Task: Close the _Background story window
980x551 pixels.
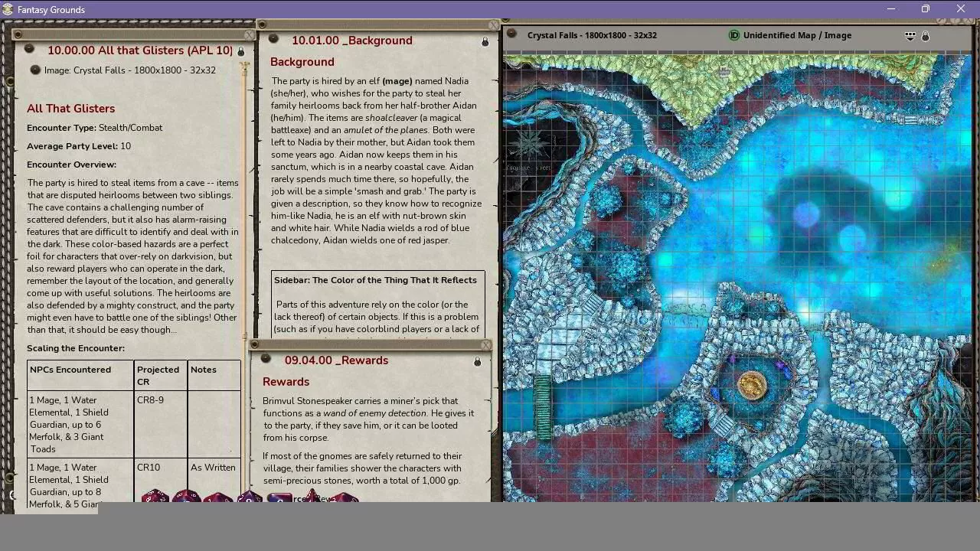Action: [x=495, y=24]
